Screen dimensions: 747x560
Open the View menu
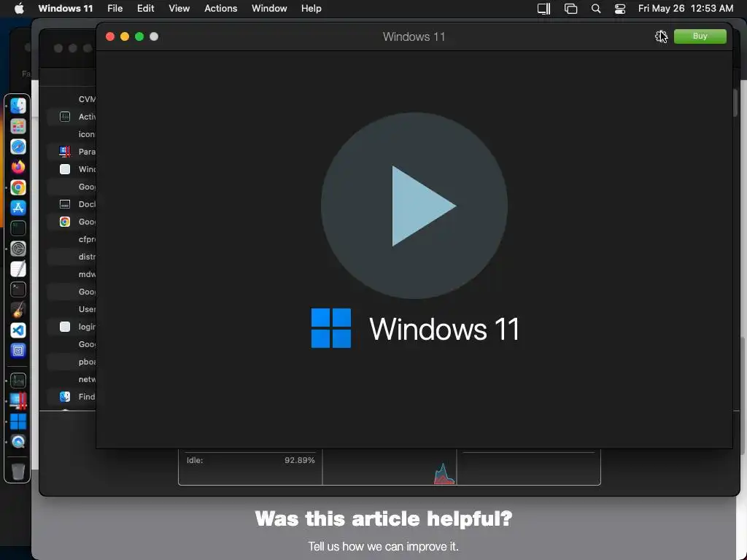click(179, 9)
